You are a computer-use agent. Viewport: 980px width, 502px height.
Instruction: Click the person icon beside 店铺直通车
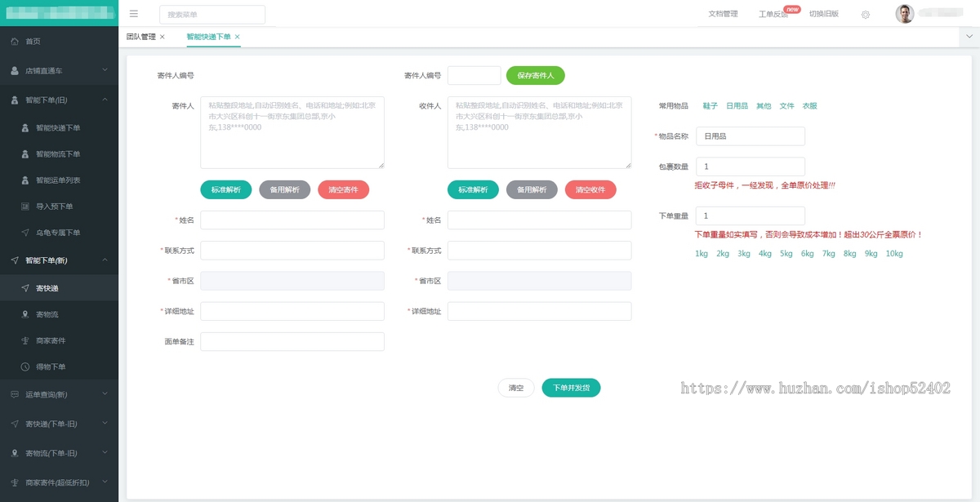click(15, 71)
